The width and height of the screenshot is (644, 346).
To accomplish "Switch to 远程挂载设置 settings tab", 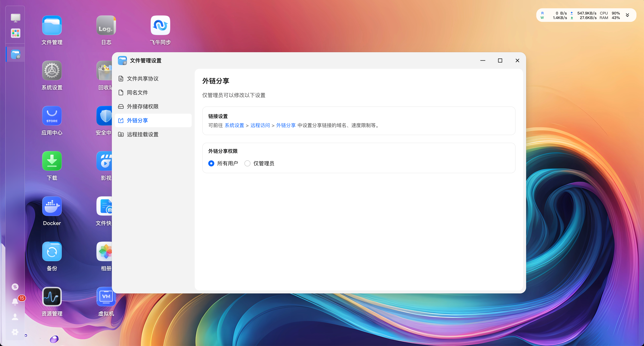I will tap(153, 135).
